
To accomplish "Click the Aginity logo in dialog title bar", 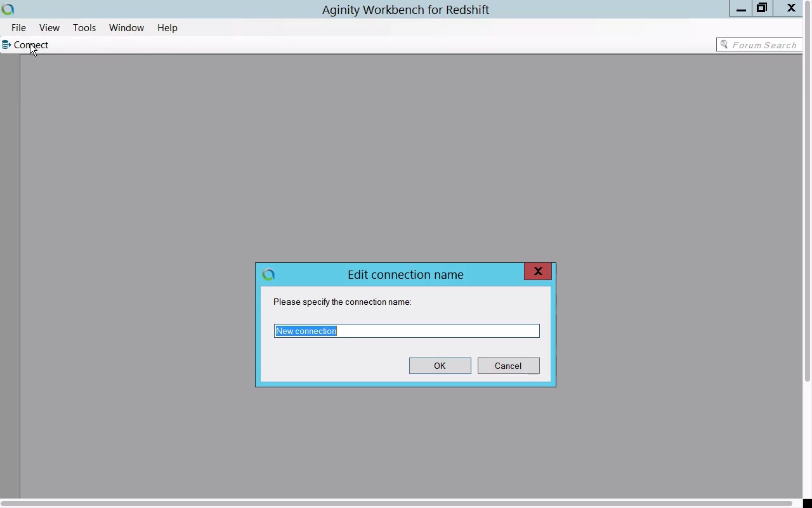I will click(x=268, y=274).
